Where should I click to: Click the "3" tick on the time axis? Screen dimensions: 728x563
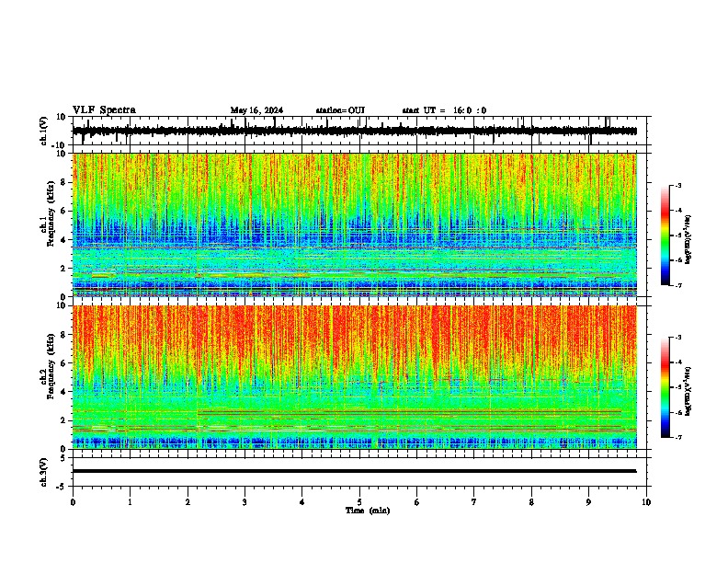coord(245,502)
